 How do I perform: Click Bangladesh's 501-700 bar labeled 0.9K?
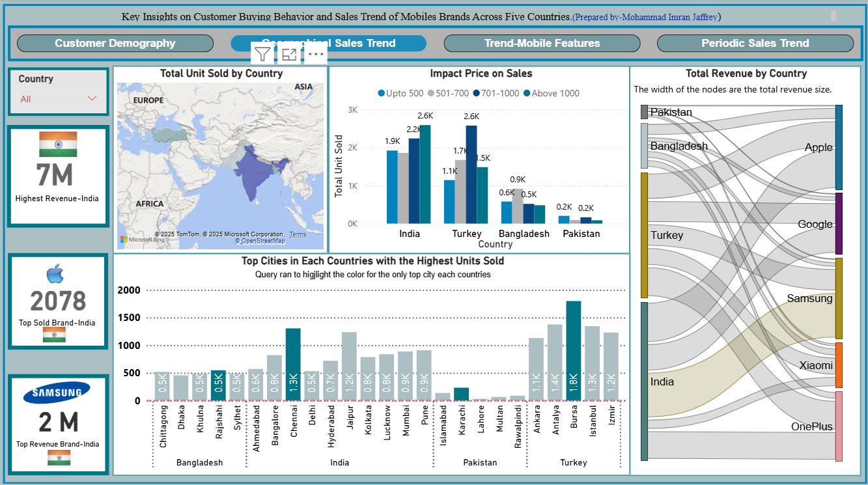pos(517,206)
